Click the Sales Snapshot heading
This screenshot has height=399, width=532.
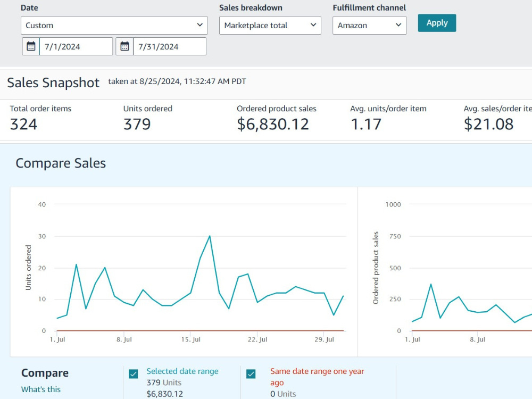click(53, 82)
